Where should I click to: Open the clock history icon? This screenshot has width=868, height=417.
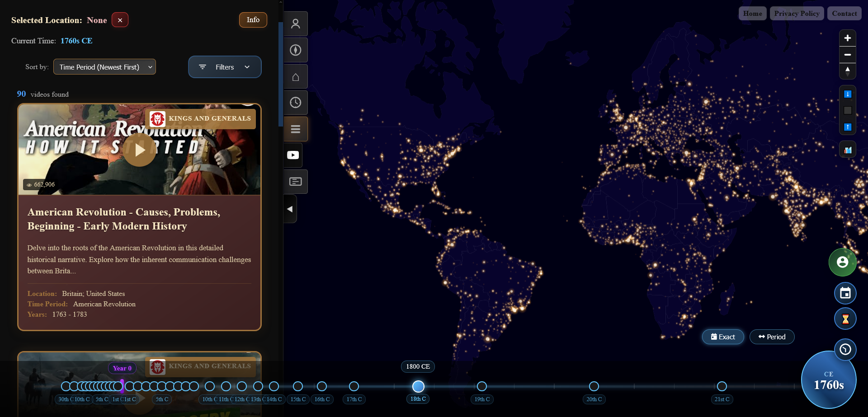tap(296, 103)
